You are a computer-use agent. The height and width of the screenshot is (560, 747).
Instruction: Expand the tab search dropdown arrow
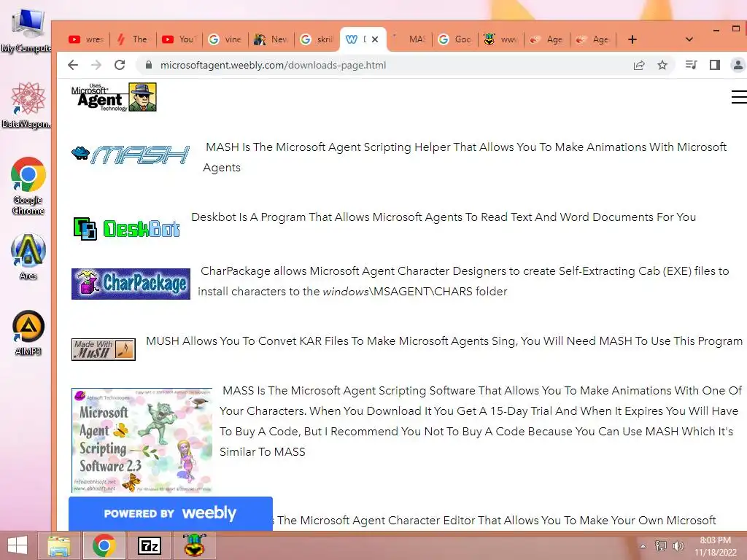pyautogui.click(x=689, y=39)
